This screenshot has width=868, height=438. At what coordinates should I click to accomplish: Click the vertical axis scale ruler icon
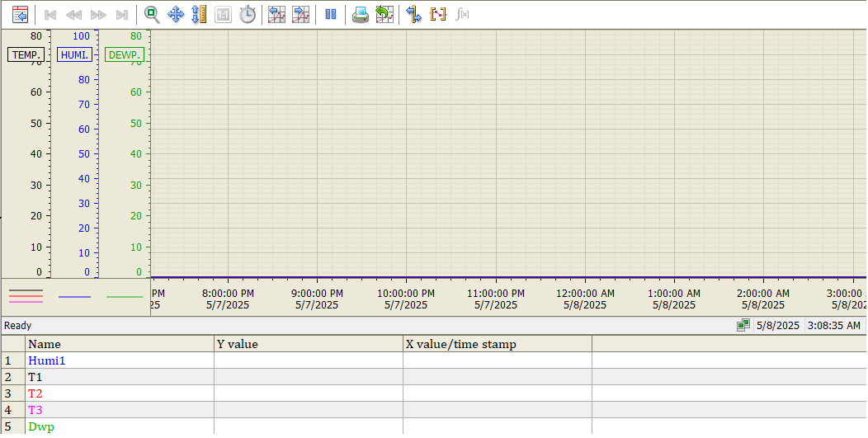point(198,14)
